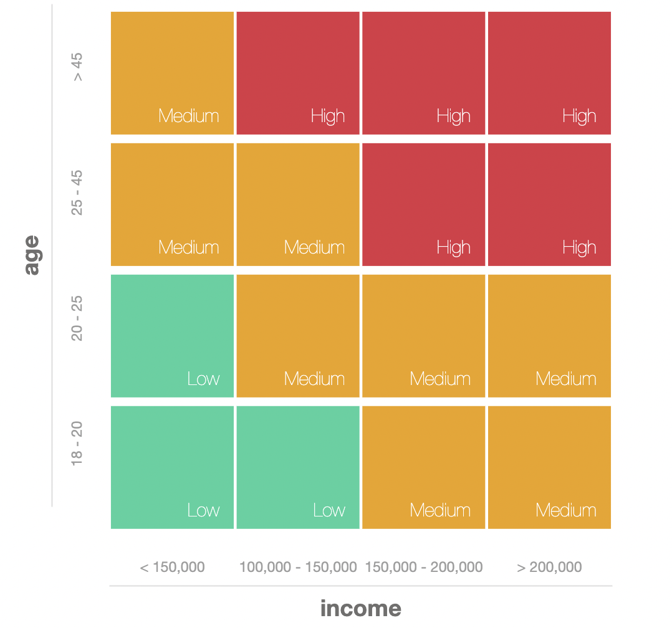This screenshot has height=628, width=672.
Task: Select High cell for age >45, income 100,000-150,000
Action: click(x=298, y=73)
